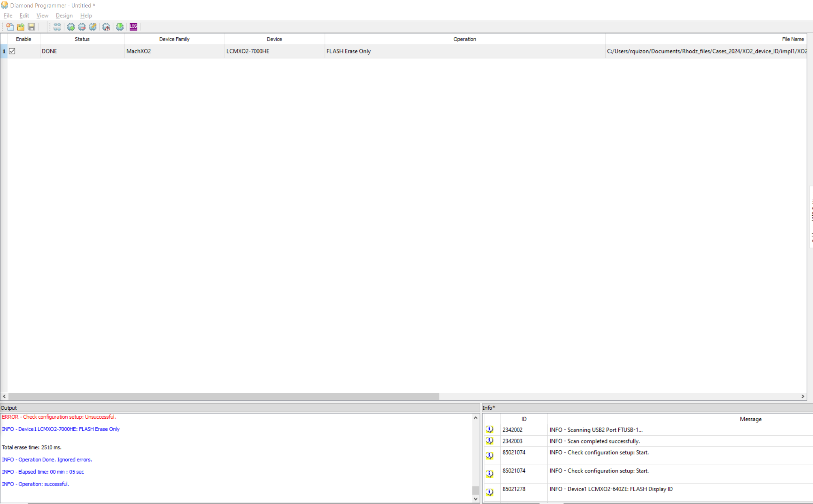Click the Remove Device icon with minus
The width and height of the screenshot is (813, 504).
coord(82,27)
